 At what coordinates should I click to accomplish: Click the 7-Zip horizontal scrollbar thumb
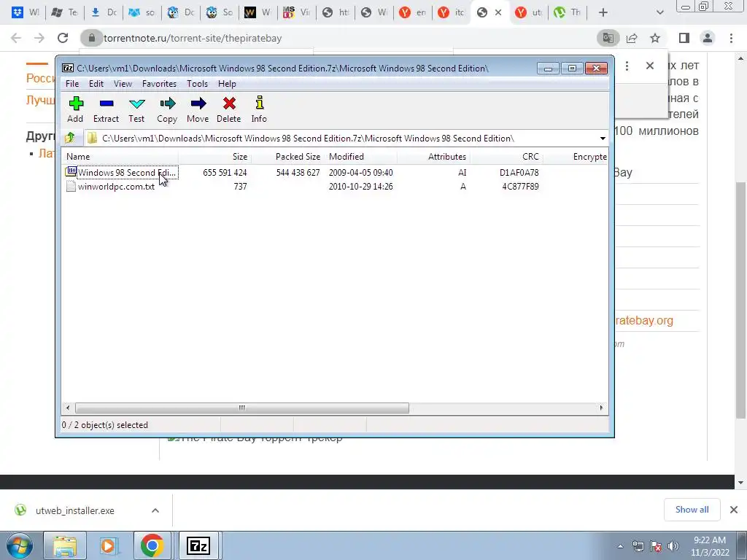tap(242, 408)
